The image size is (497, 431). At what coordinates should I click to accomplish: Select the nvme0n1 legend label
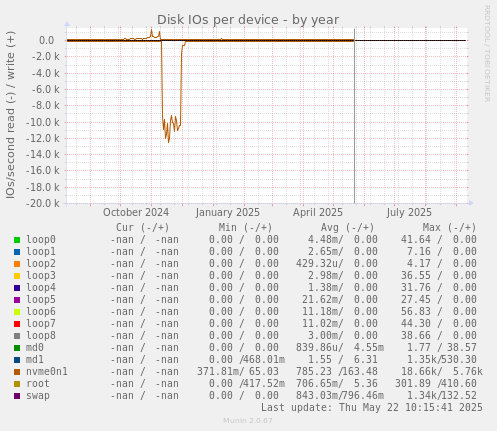pos(47,372)
